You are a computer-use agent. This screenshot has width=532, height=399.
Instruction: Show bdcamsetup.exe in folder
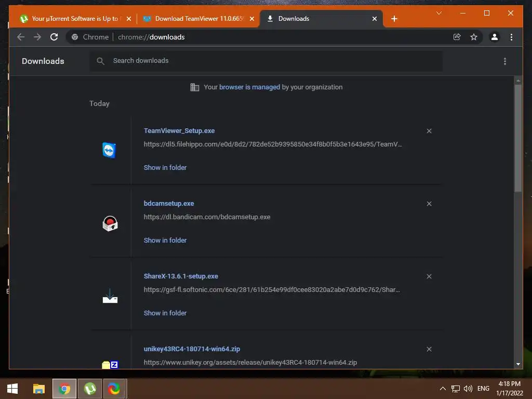tap(165, 240)
